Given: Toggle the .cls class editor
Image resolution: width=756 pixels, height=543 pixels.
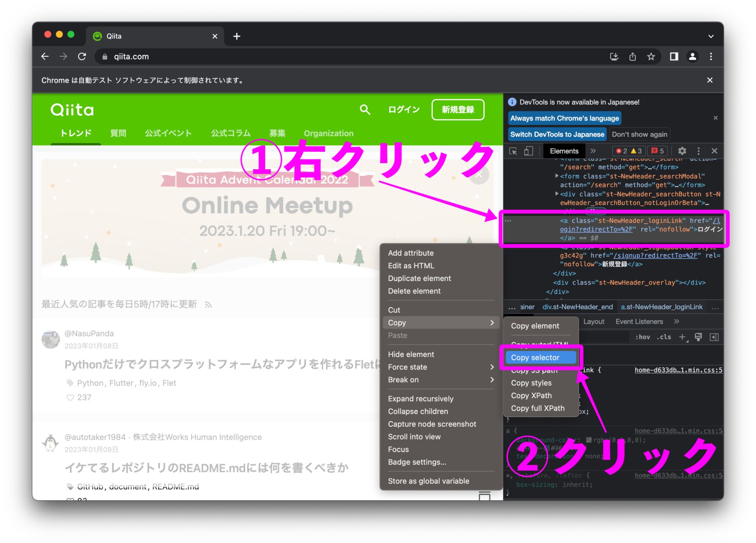Looking at the screenshot, I should pos(664,337).
